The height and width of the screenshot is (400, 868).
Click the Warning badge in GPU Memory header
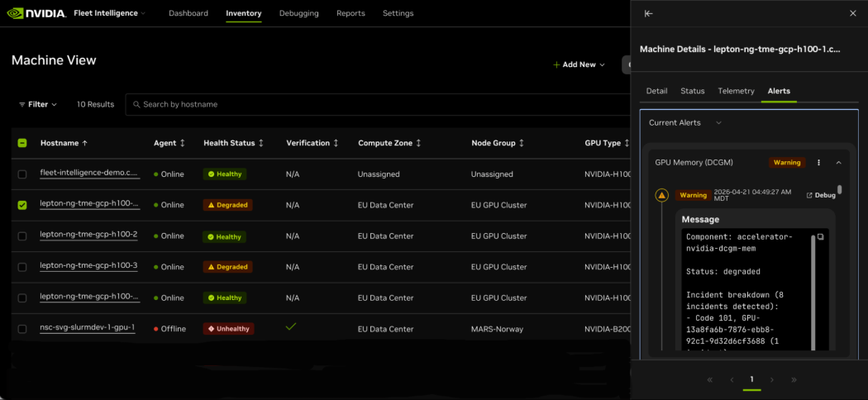pos(787,163)
